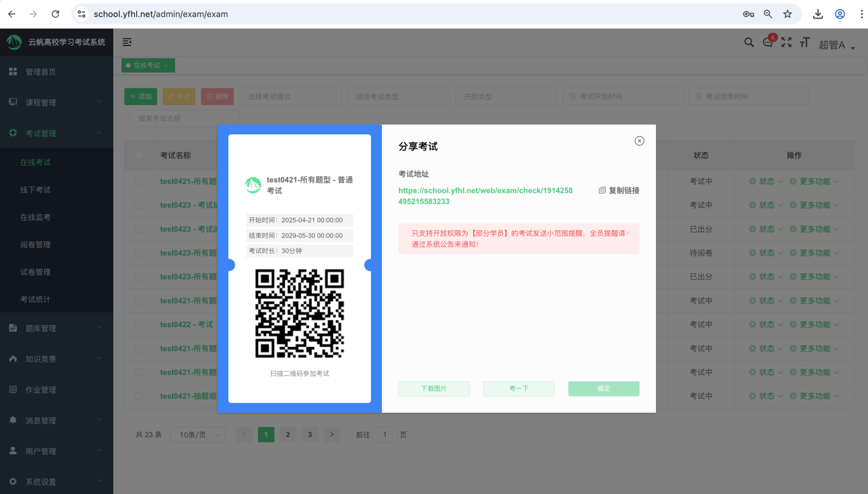Go to page 2

coord(288,435)
